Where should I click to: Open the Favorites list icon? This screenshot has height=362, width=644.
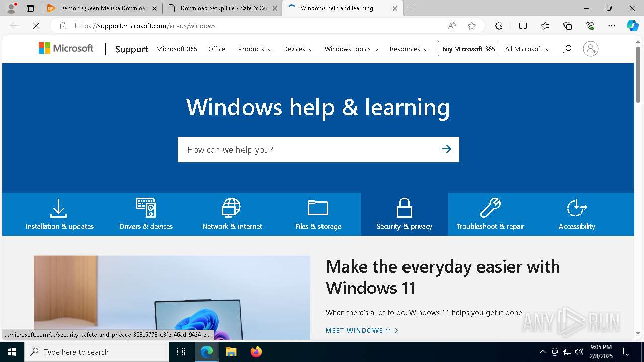pos(545,26)
